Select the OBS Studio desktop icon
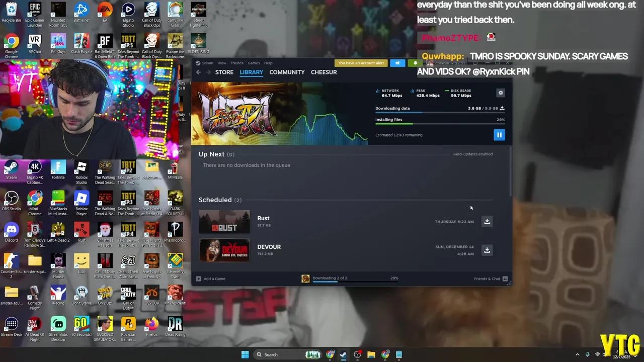The width and height of the screenshot is (644, 362). point(11,202)
